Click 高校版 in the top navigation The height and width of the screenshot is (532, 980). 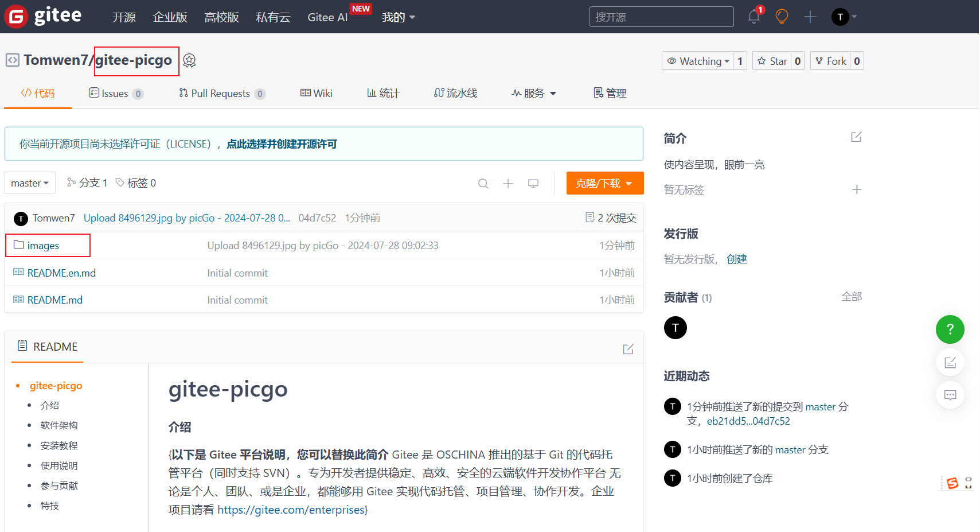click(221, 17)
